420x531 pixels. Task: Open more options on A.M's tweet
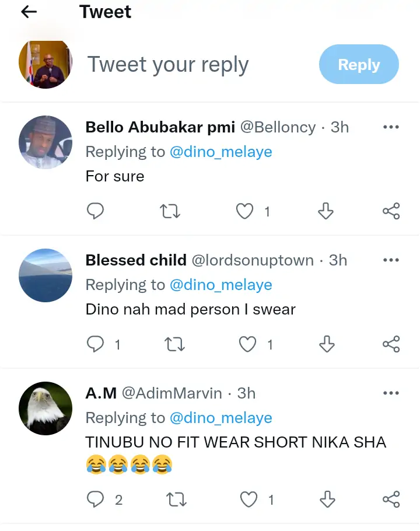pyautogui.click(x=390, y=393)
